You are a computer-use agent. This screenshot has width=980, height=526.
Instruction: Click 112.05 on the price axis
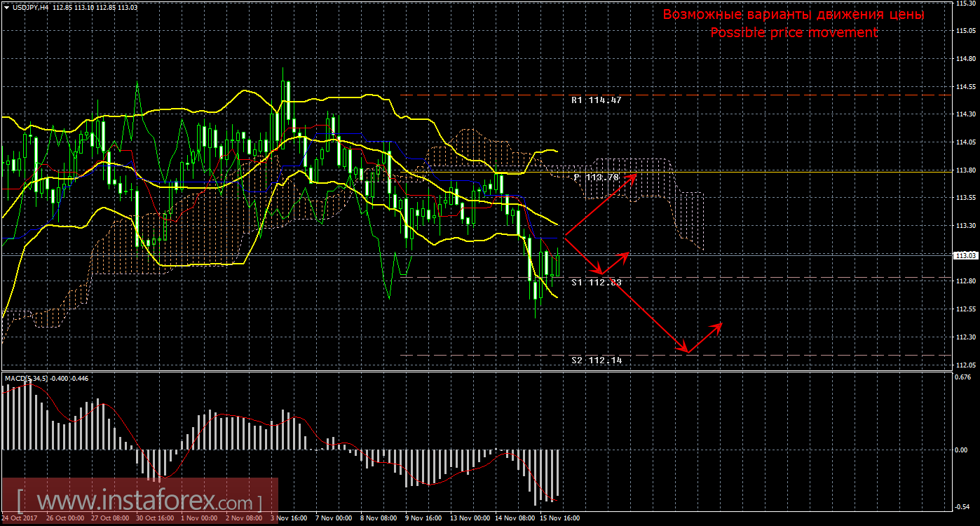[x=965, y=365]
